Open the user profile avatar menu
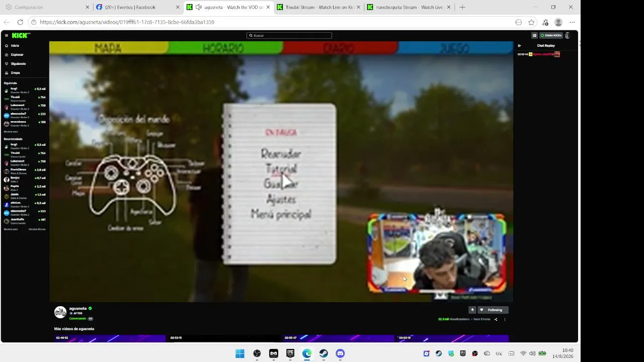 [568, 36]
